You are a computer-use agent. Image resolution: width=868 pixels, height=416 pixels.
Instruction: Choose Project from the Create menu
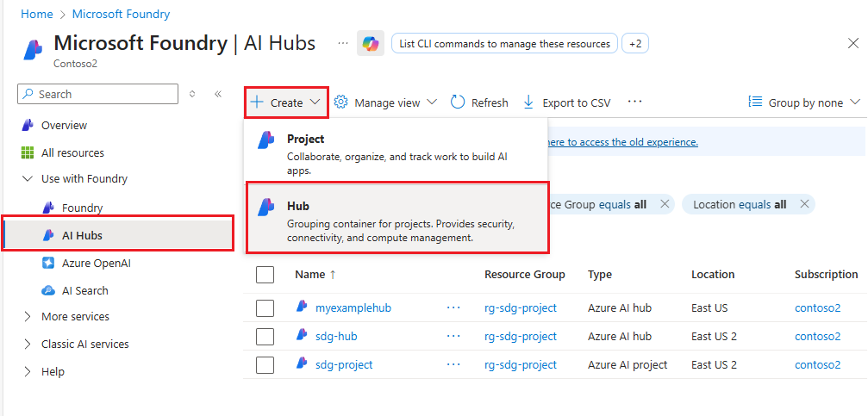click(397, 151)
